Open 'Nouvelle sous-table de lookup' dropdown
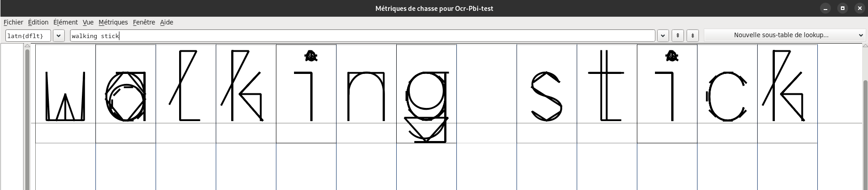 pyautogui.click(x=785, y=35)
